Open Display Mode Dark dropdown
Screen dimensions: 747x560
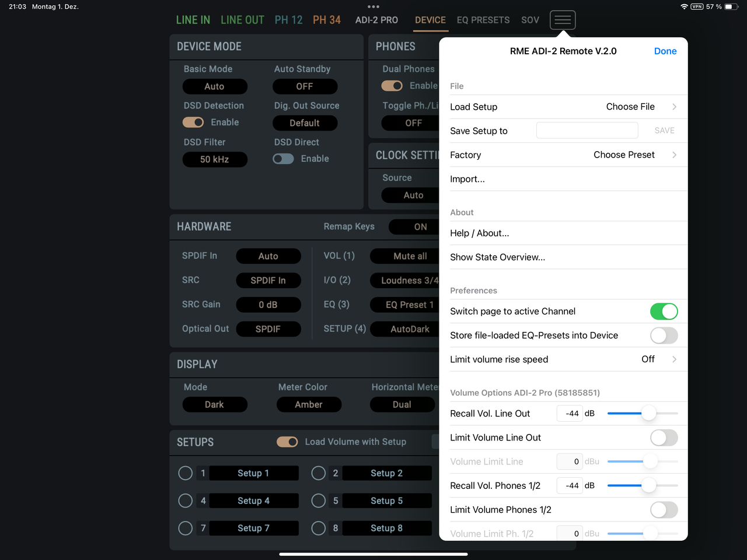pyautogui.click(x=215, y=404)
